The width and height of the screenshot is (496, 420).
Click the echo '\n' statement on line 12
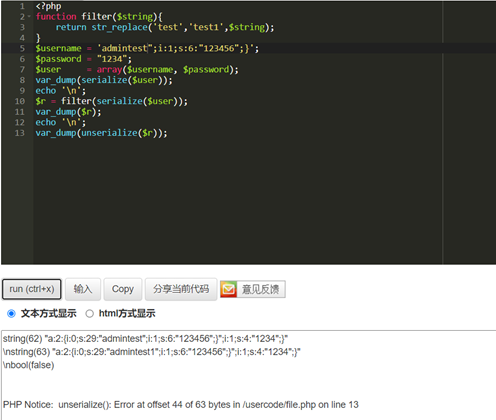click(x=60, y=122)
